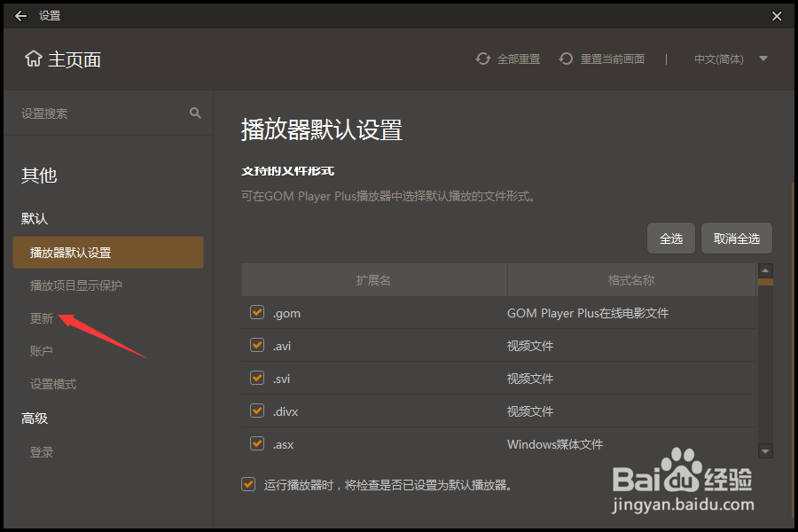The image size is (798, 532).
Task: Open the 账户 settings section
Action: click(42, 350)
